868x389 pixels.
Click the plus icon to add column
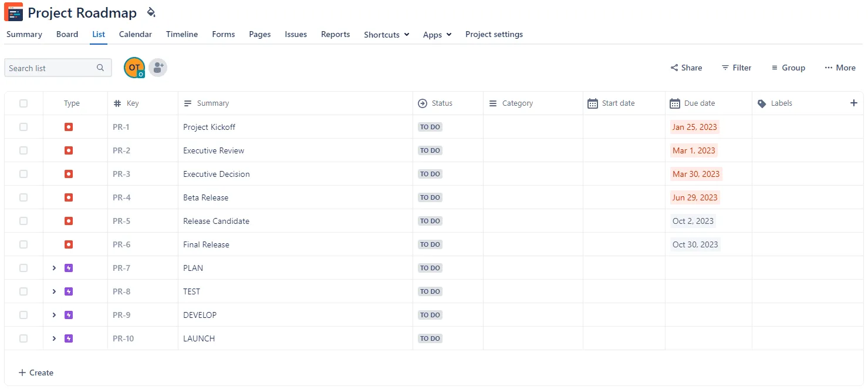(x=853, y=103)
